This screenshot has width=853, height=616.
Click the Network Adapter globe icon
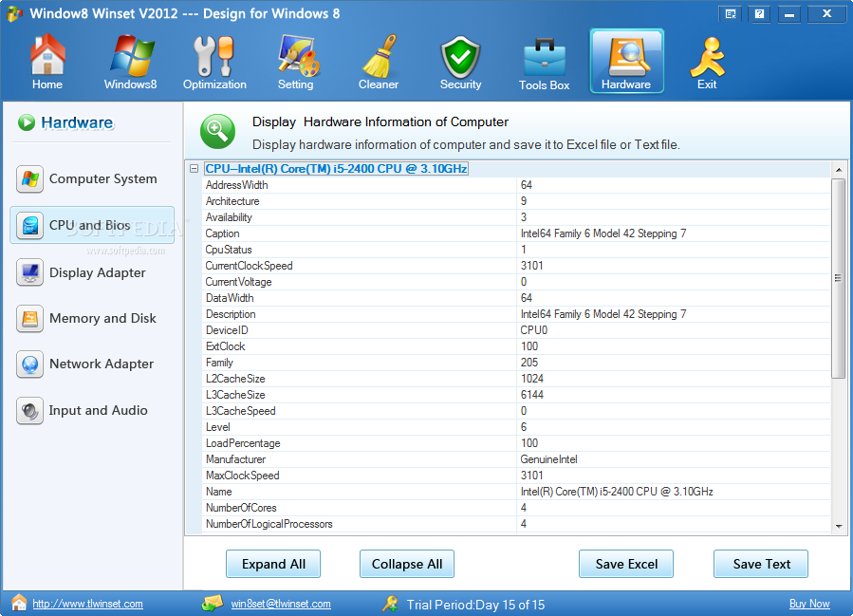(x=30, y=364)
